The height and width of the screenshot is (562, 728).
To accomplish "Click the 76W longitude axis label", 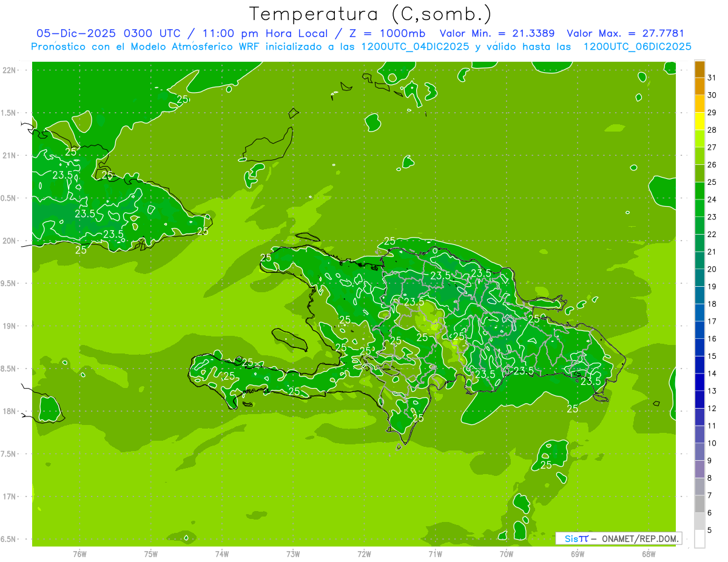I will tap(79, 554).
